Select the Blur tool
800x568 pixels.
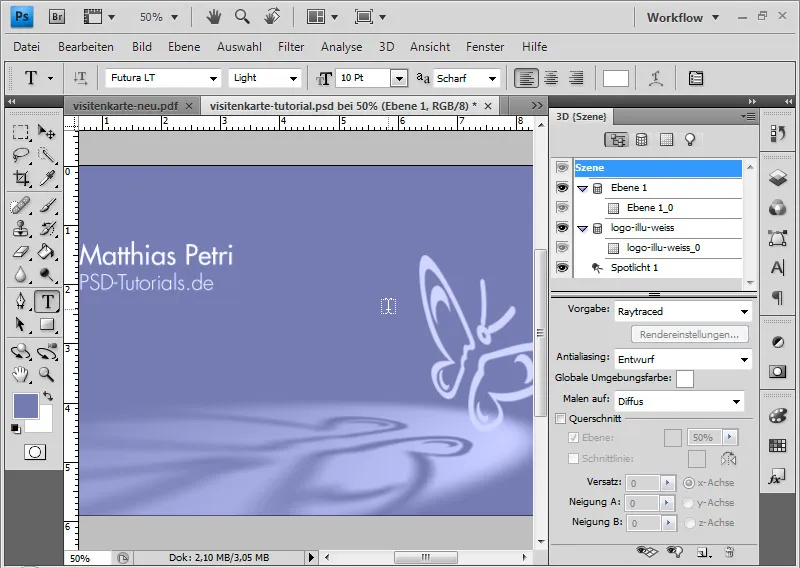pos(20,275)
